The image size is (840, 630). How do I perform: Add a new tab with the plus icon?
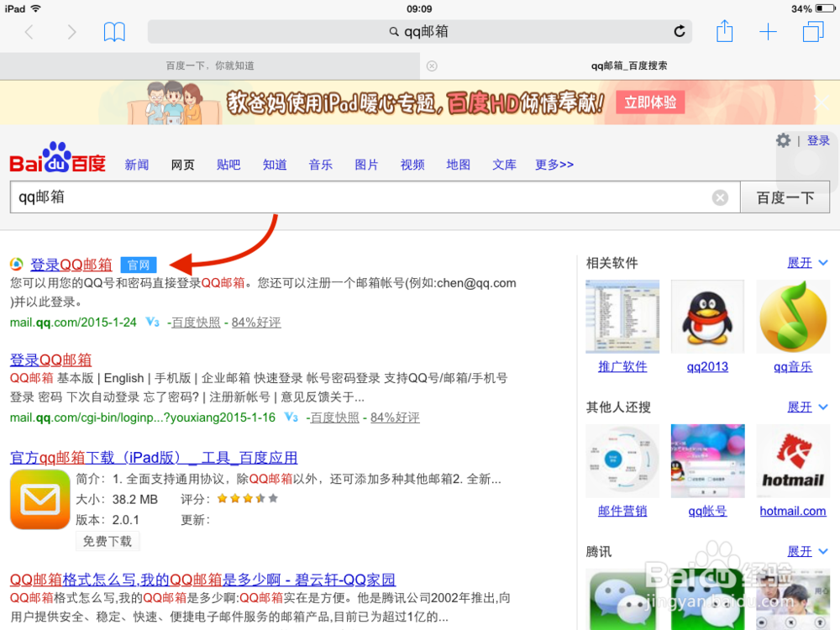[768, 32]
